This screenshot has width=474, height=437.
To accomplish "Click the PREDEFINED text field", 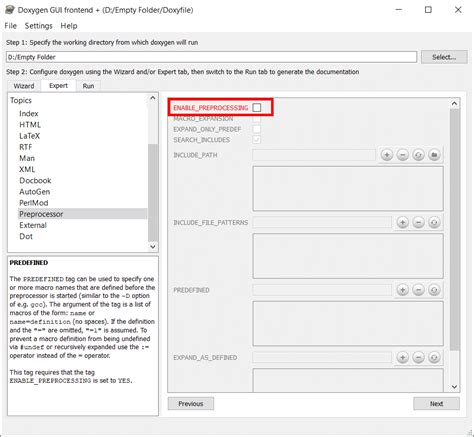I will pos(322,290).
